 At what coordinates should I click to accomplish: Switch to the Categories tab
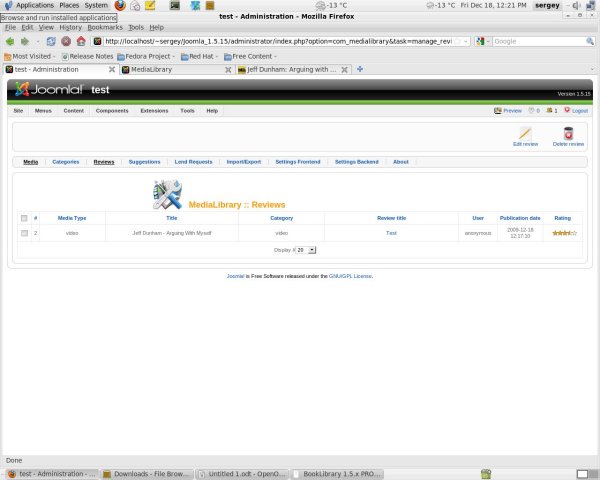point(66,162)
